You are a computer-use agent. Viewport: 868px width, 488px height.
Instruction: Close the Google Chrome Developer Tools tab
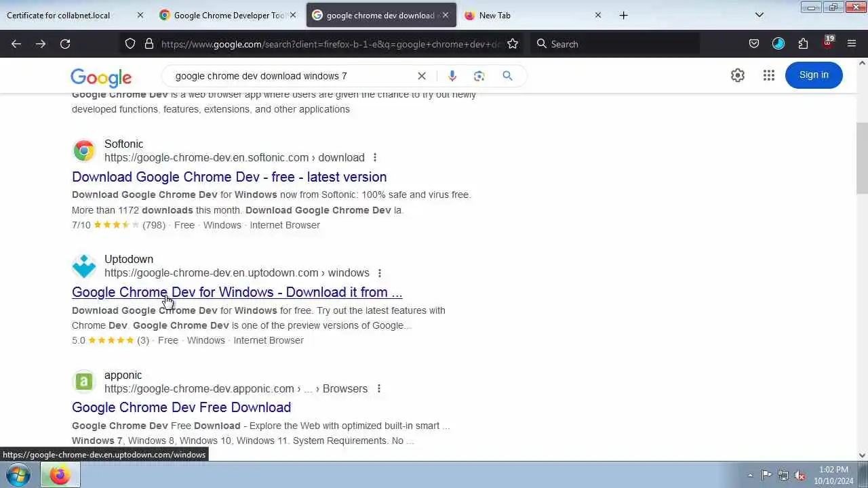coord(293,15)
